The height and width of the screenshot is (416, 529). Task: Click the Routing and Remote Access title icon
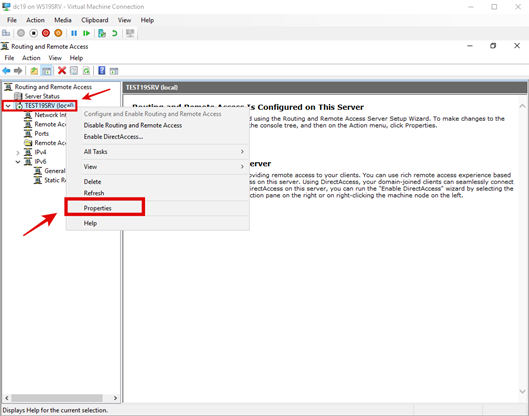pos(5,46)
